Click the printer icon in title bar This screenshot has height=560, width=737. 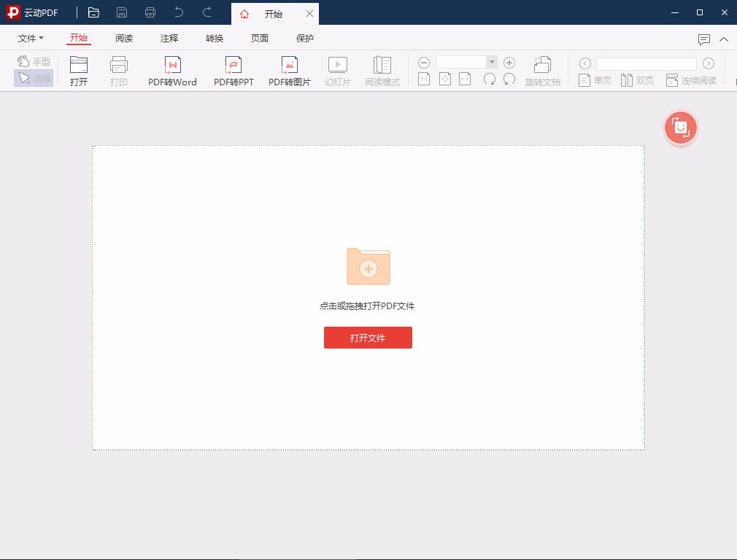[150, 12]
